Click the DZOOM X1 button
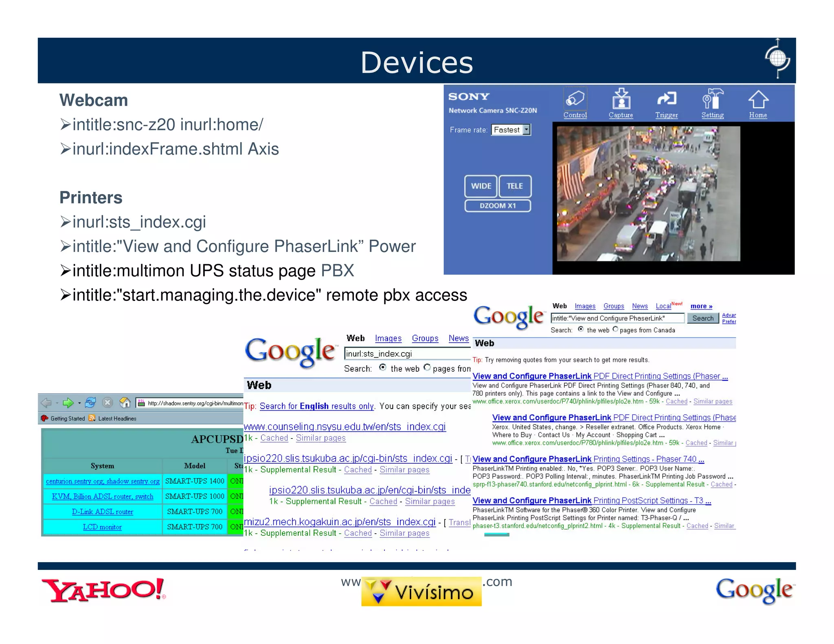834x644 pixels. 498,206
